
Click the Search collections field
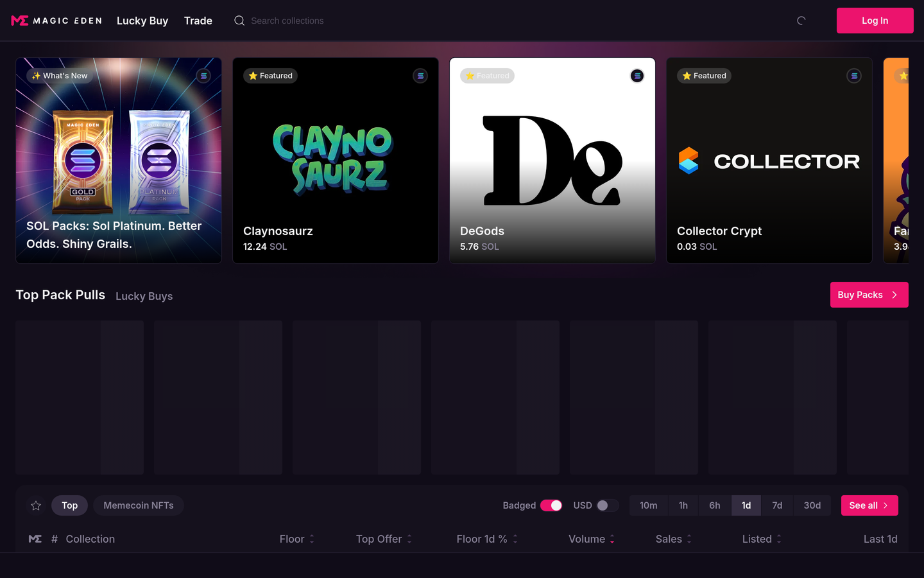[287, 21]
